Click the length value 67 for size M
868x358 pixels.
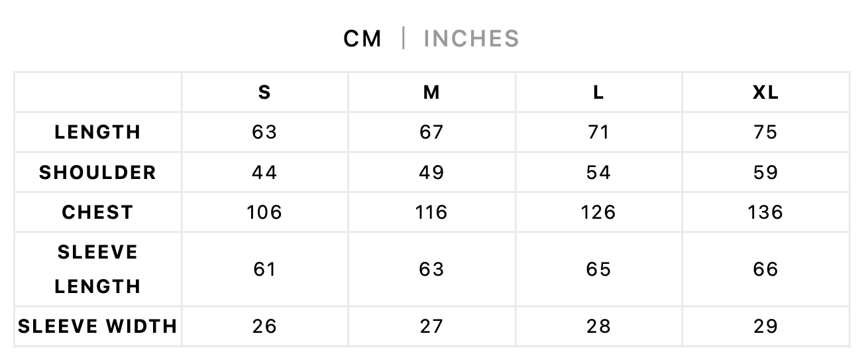click(431, 132)
